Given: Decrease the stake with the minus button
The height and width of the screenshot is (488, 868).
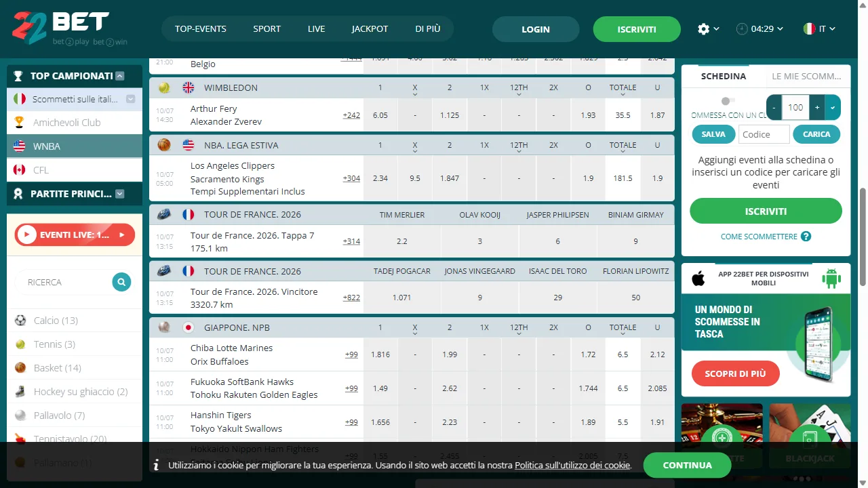Looking at the screenshot, I should pos(774,107).
